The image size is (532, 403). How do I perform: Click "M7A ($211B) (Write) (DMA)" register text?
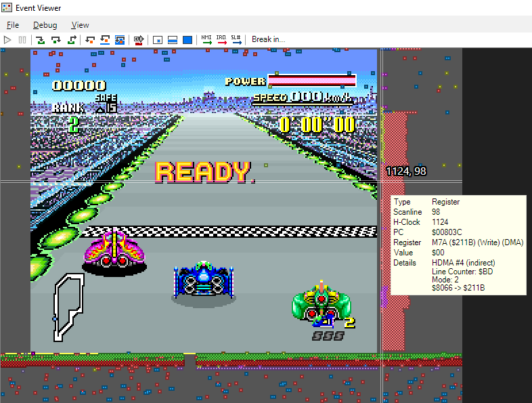[x=478, y=242]
